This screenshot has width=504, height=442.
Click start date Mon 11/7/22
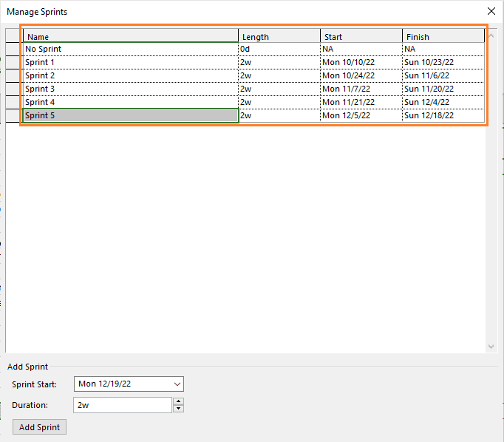point(361,89)
